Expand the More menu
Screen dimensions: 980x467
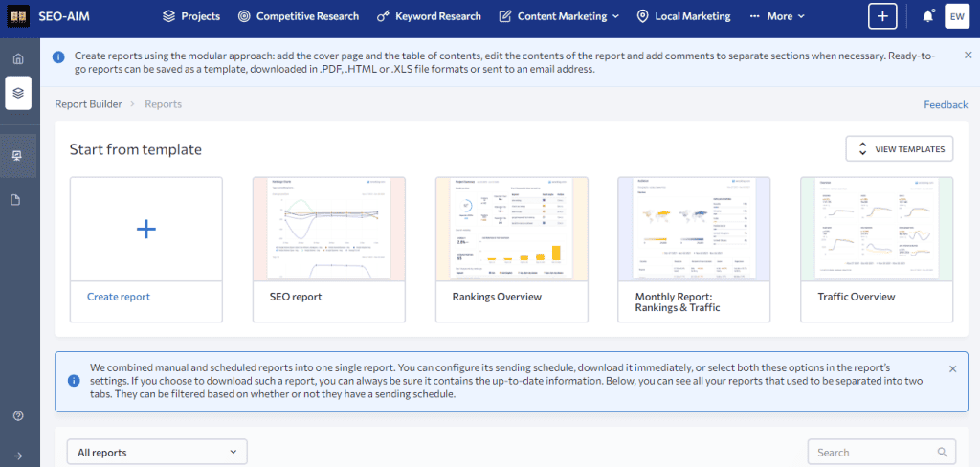tap(777, 16)
